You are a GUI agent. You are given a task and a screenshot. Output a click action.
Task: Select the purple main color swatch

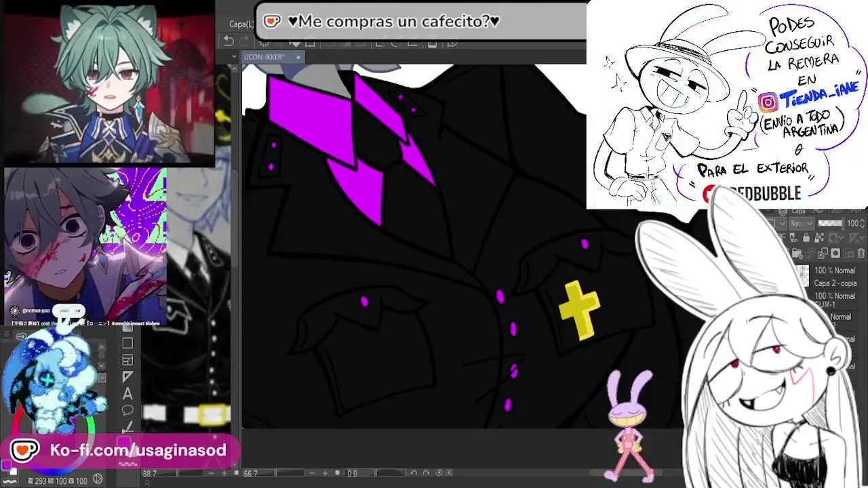coord(6,466)
